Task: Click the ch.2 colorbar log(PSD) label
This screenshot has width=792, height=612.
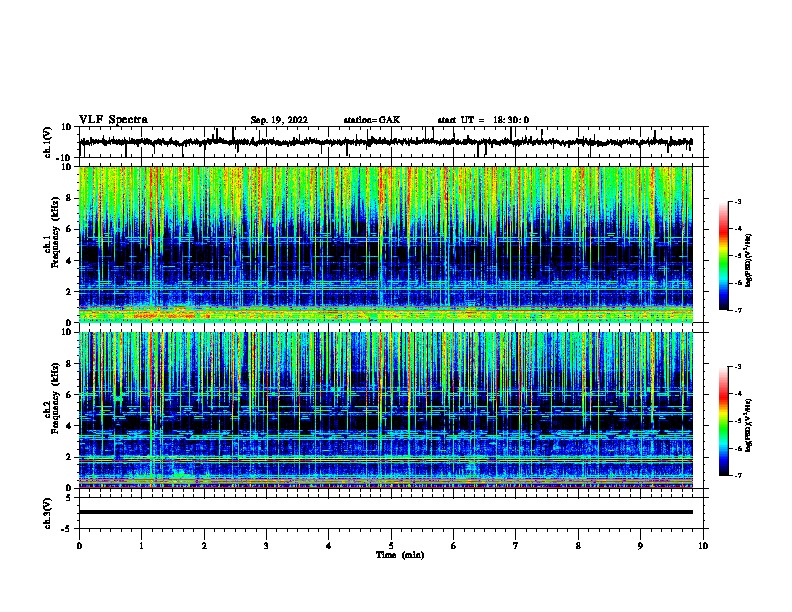Action: pos(749,425)
